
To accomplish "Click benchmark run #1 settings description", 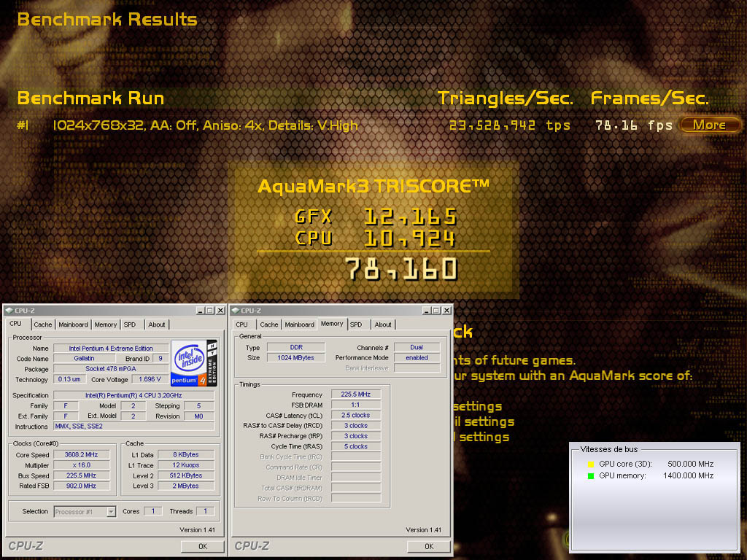I will pos(205,125).
